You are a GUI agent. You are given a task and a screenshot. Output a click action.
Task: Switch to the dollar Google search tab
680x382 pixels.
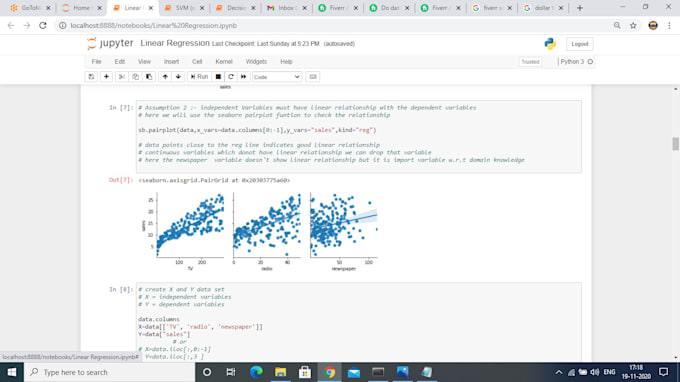point(542,8)
